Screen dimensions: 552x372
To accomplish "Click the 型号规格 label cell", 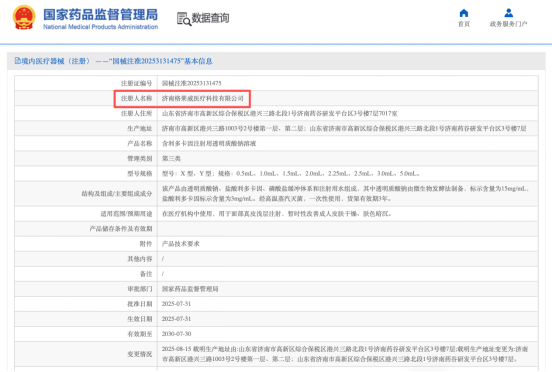I will [86, 174].
